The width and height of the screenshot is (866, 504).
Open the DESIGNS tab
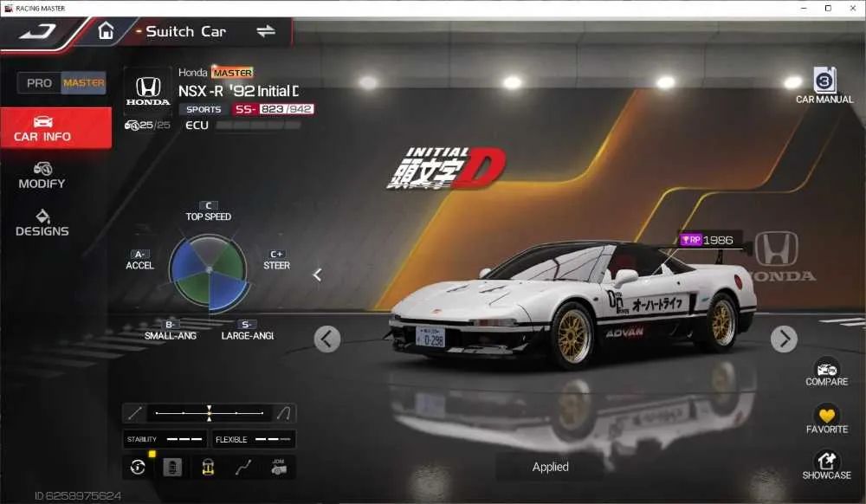click(42, 223)
